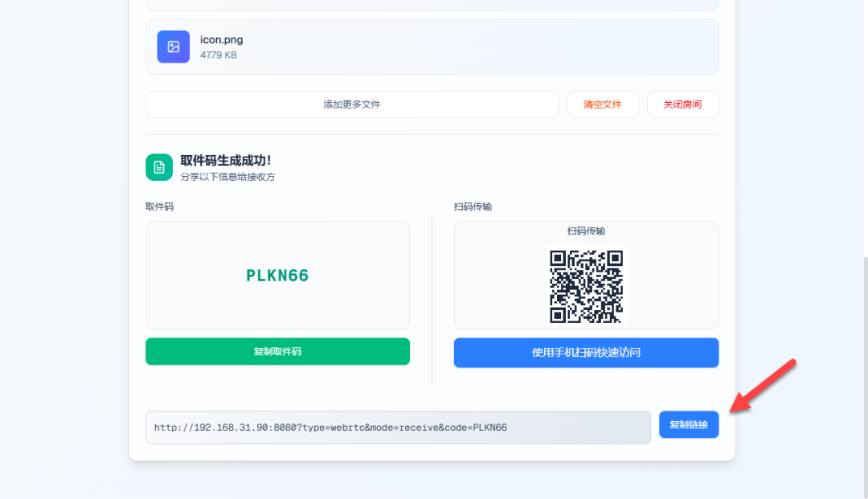Click the blue image file icon
This screenshot has height=499, width=868.
coord(174,47)
